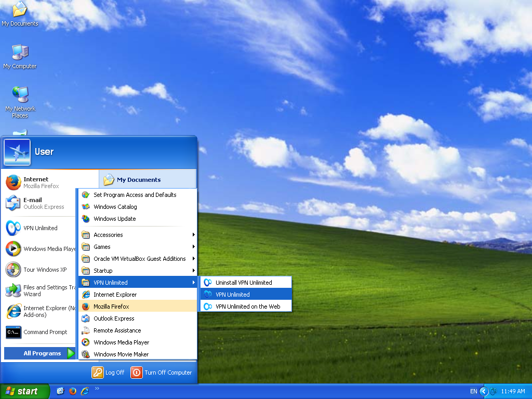Expand hidden quick launch icons chevron
The height and width of the screenshot is (399, 532).
[97, 389]
